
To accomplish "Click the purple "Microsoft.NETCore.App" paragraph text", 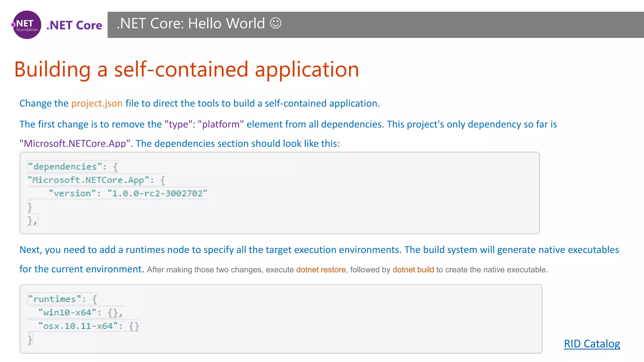I will pyautogui.click(x=75, y=144).
